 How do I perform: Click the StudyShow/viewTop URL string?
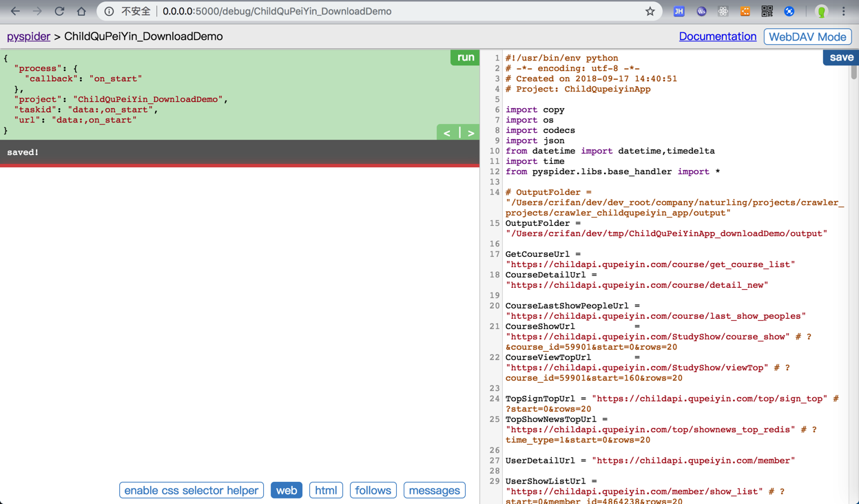[x=637, y=368]
